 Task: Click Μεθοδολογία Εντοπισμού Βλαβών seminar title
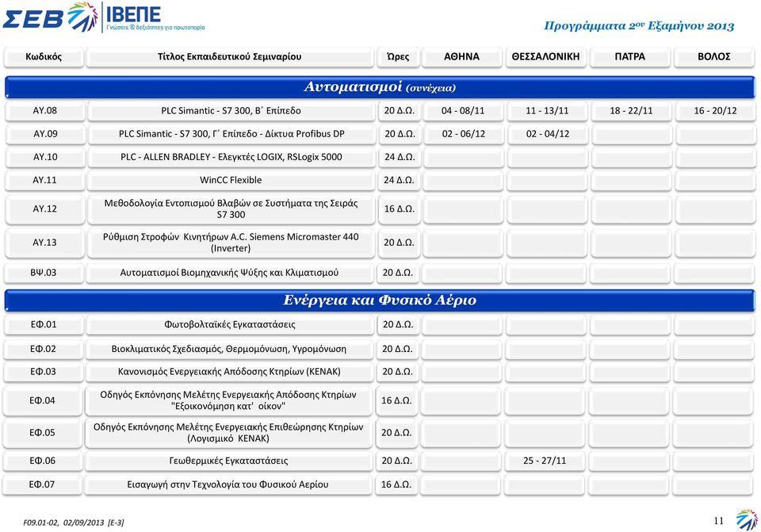click(231, 209)
